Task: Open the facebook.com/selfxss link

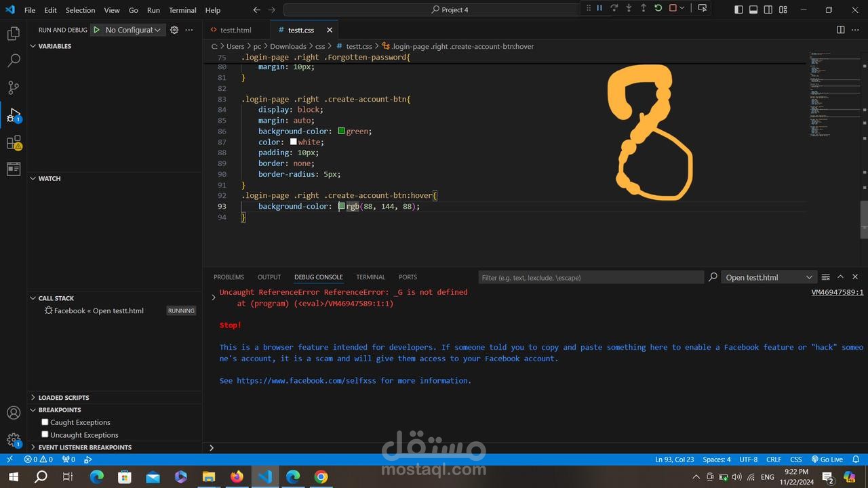Action: click(x=306, y=380)
